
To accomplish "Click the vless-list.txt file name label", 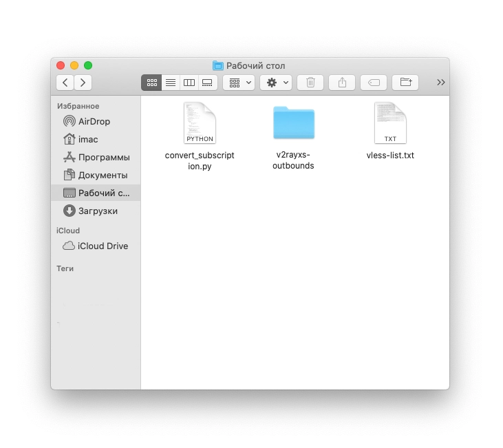I will (390, 156).
